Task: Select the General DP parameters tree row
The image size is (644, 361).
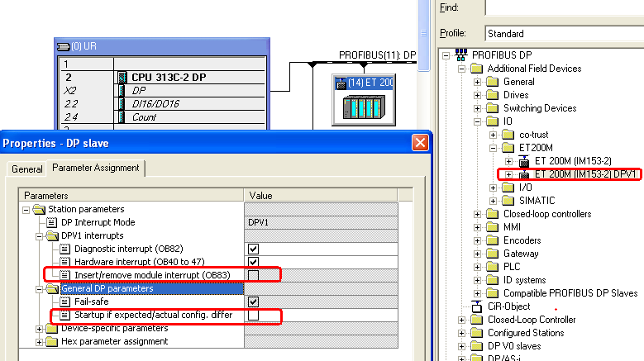Action: (x=152, y=288)
